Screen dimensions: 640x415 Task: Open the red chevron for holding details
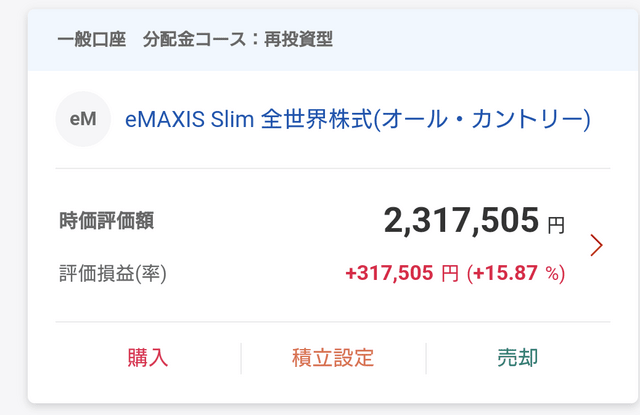tap(596, 245)
